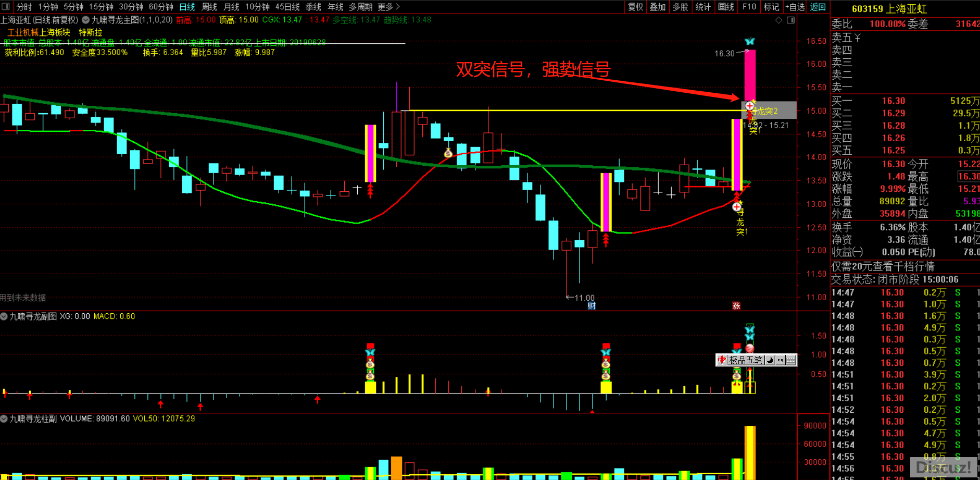The image size is (980, 480).
Task: Select the 60分钟 period tab
Action: click(161, 7)
